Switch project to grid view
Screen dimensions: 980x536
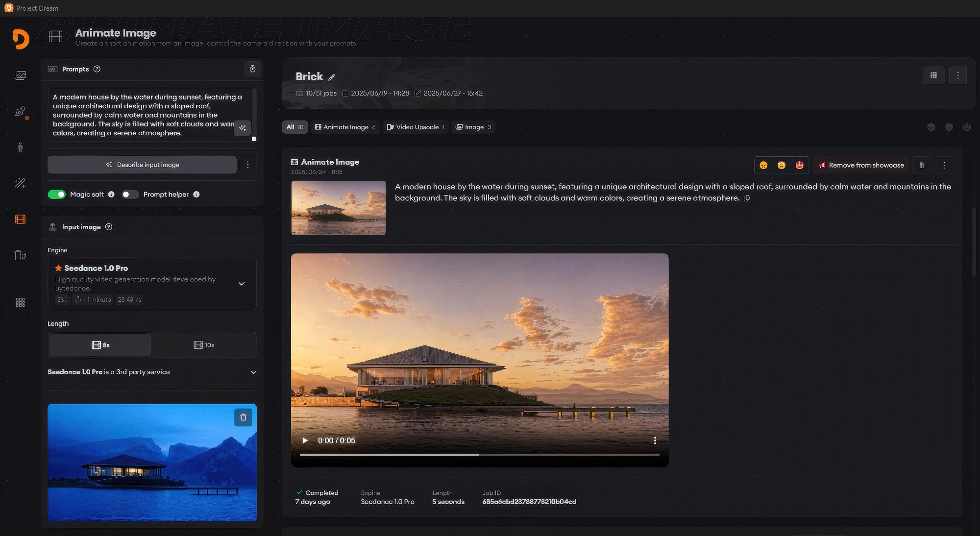933,75
